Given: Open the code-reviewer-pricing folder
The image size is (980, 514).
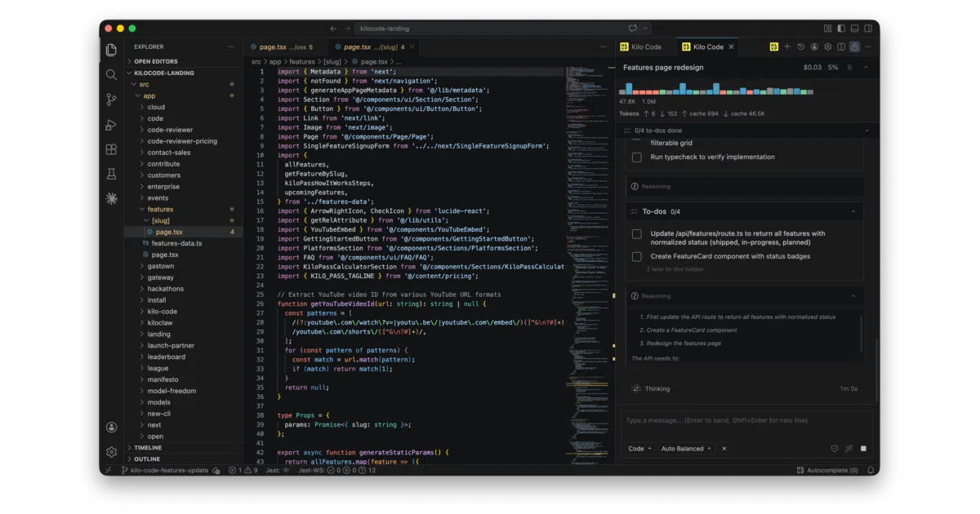Looking at the screenshot, I should 182,141.
